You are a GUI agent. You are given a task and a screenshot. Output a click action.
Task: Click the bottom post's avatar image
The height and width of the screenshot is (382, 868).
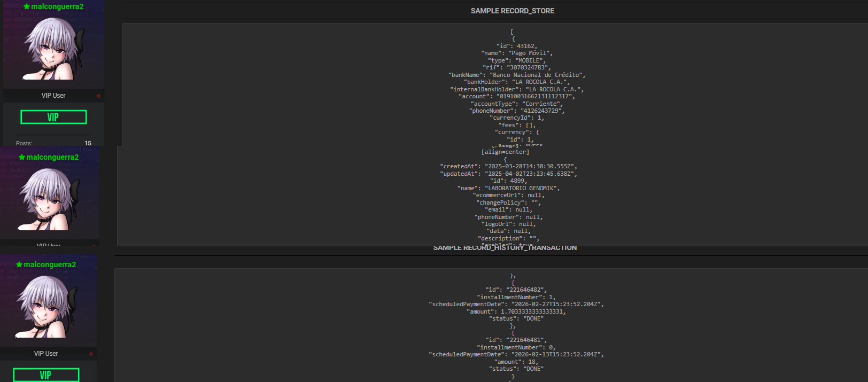pos(47,307)
